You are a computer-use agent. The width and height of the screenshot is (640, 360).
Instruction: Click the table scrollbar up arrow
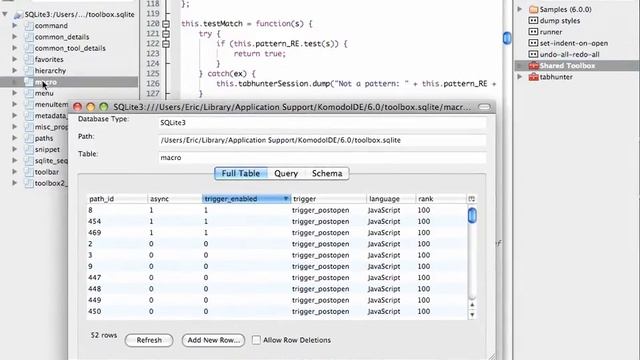472,305
